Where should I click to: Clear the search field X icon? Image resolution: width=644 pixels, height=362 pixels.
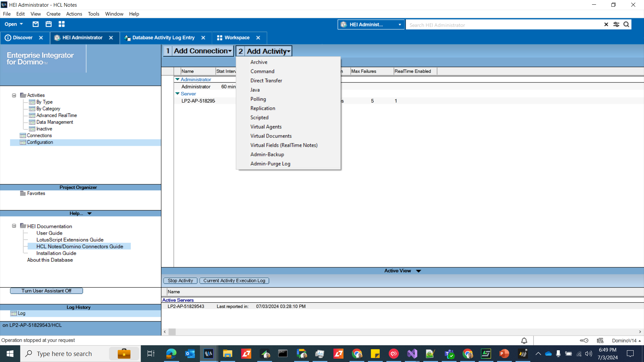point(606,24)
